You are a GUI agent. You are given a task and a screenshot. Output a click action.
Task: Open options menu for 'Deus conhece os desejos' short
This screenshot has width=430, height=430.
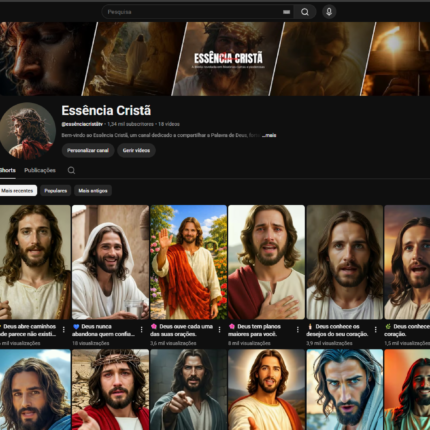pos(375,330)
